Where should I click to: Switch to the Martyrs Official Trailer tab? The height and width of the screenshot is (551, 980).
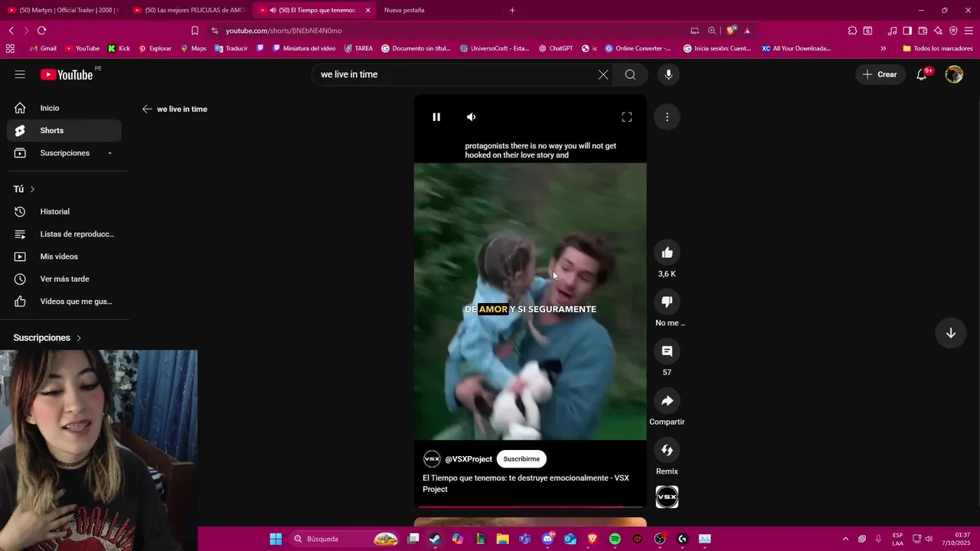coord(63,10)
